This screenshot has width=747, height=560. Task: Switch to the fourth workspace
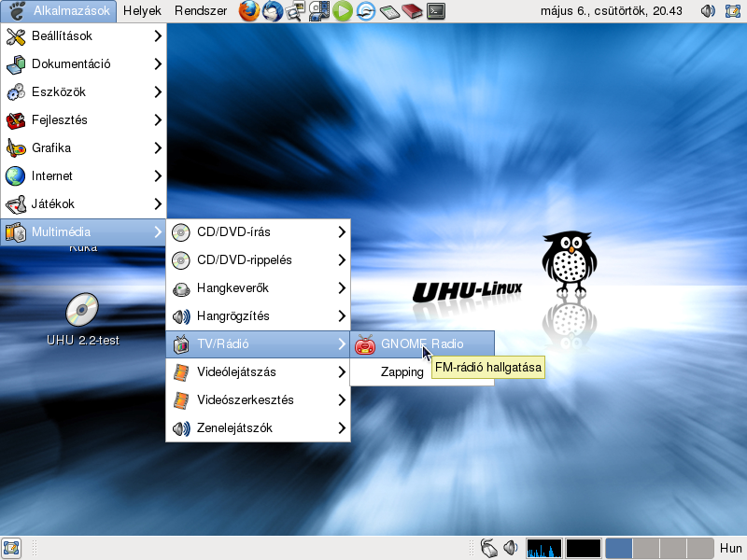coord(700,548)
